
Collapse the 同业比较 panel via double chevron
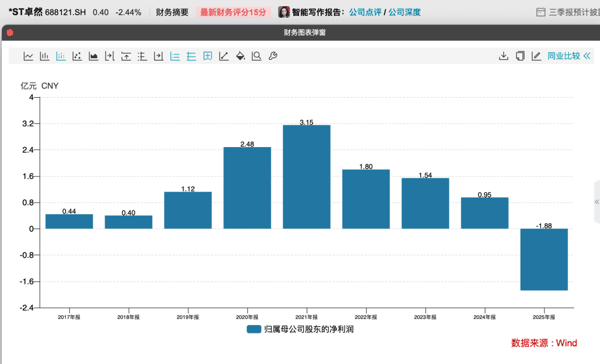[x=587, y=56]
